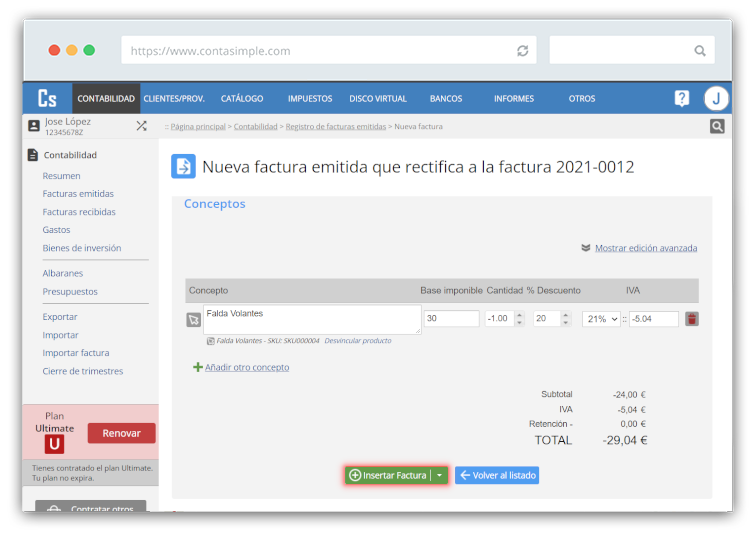Open the user avatar J menu

tap(716, 98)
